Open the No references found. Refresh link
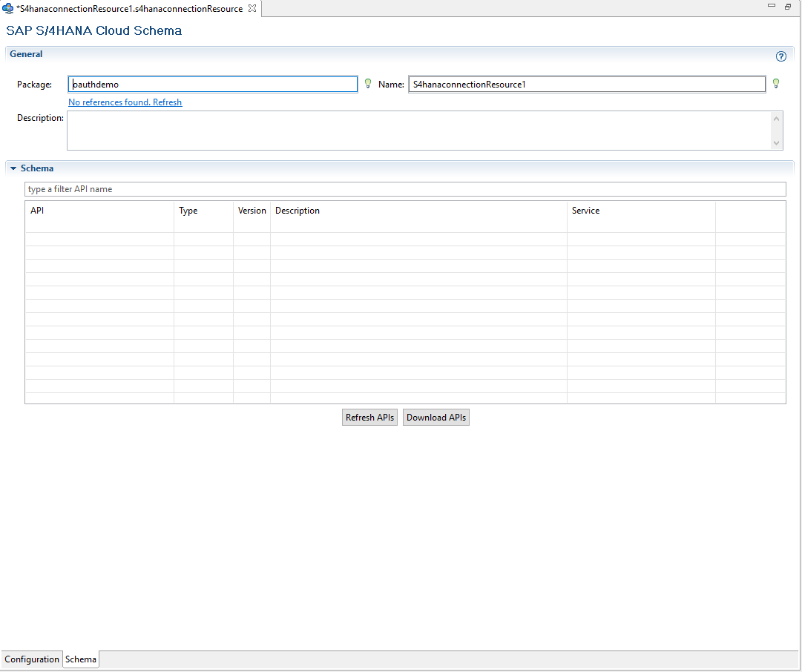Viewport: 802px width, 672px height. point(125,102)
